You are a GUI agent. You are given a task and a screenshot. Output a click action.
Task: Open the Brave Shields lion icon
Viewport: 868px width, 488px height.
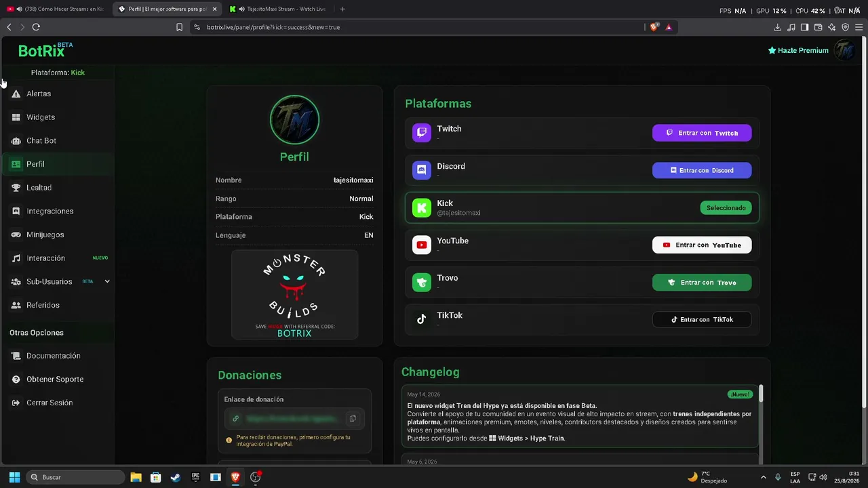click(654, 27)
